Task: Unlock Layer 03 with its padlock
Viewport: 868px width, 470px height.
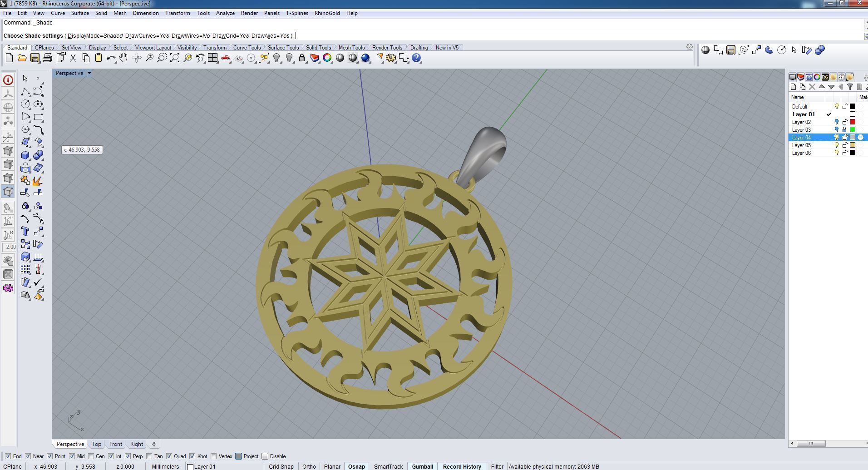Action: pyautogui.click(x=845, y=130)
